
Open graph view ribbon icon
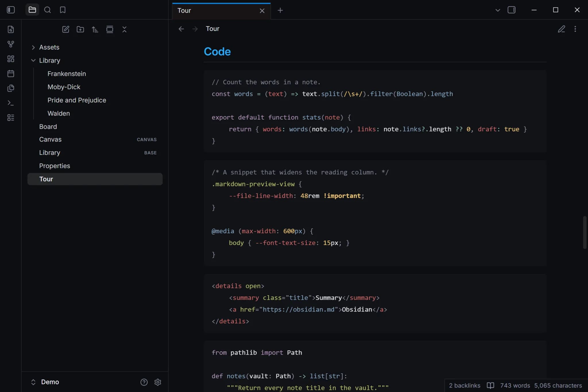[11, 44]
